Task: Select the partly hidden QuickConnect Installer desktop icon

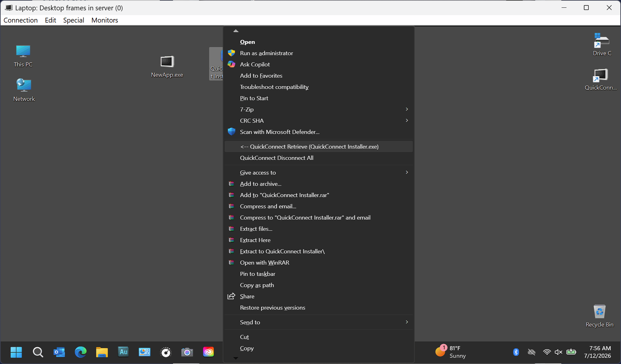Action: pyautogui.click(x=216, y=64)
